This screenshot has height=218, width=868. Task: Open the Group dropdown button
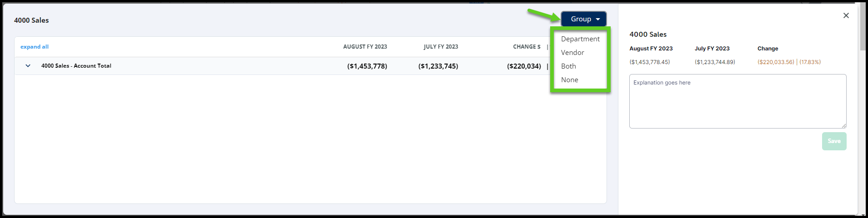click(583, 19)
